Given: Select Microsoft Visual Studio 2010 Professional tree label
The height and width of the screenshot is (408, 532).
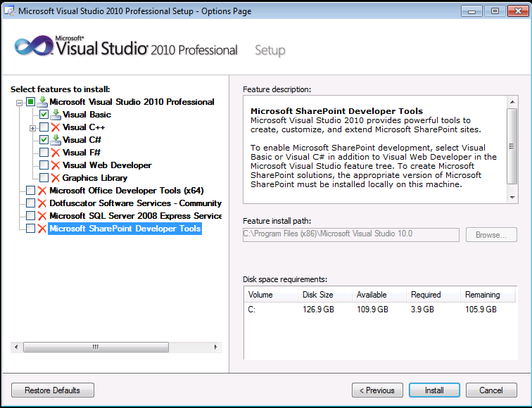Looking at the screenshot, I should pyautogui.click(x=132, y=102).
